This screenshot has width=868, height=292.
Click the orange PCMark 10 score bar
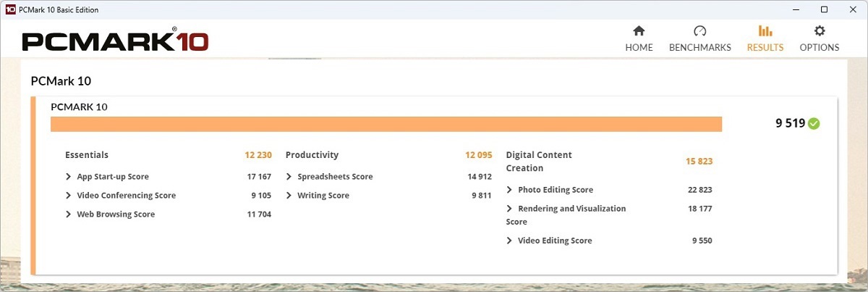pos(386,125)
